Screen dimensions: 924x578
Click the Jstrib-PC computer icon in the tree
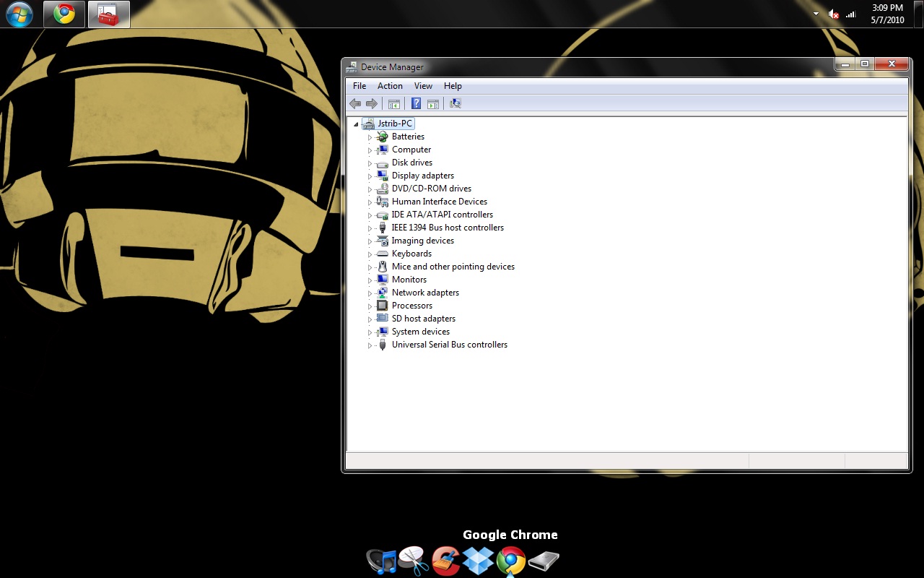pyautogui.click(x=368, y=124)
